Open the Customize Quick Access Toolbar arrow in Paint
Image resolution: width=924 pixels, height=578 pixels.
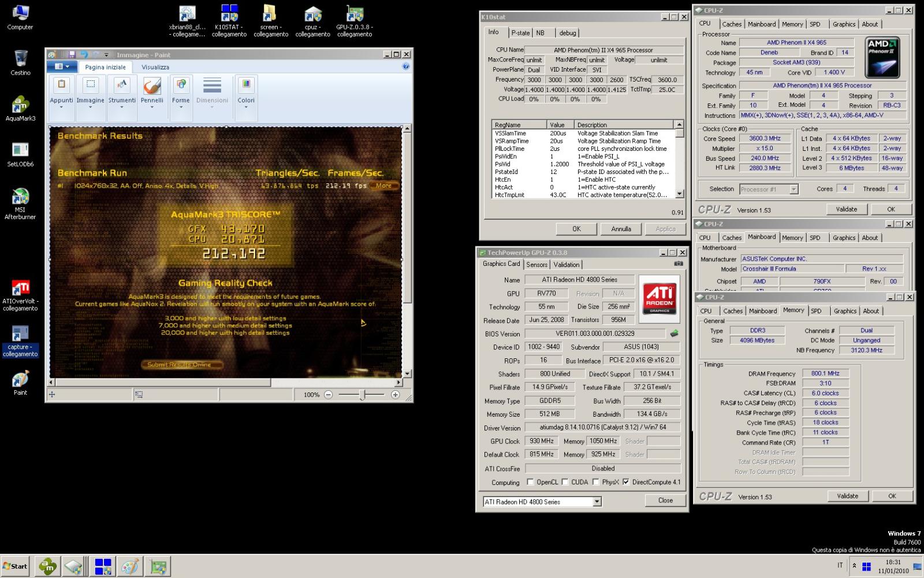coord(106,55)
